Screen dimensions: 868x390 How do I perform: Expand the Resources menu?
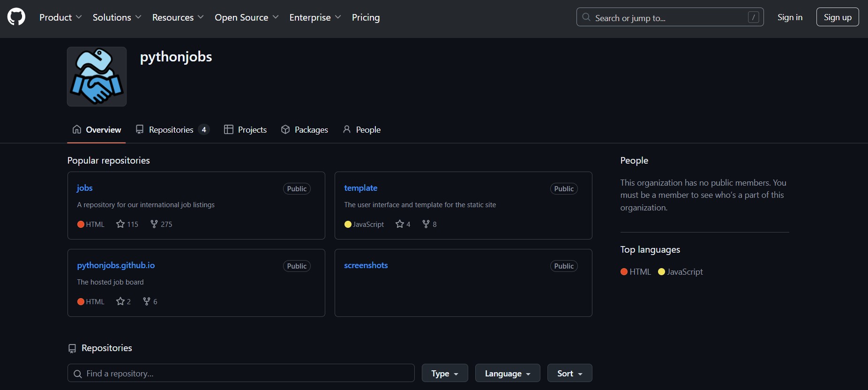(178, 17)
